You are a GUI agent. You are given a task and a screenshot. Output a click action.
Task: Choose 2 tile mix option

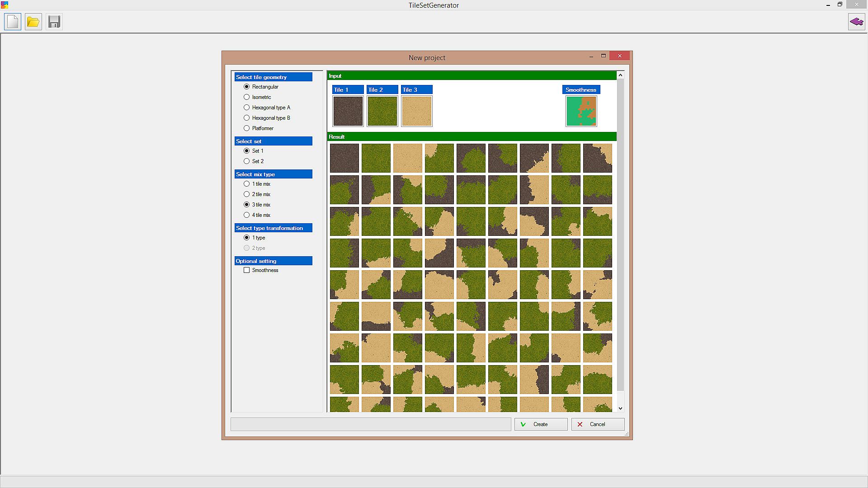[x=247, y=194]
